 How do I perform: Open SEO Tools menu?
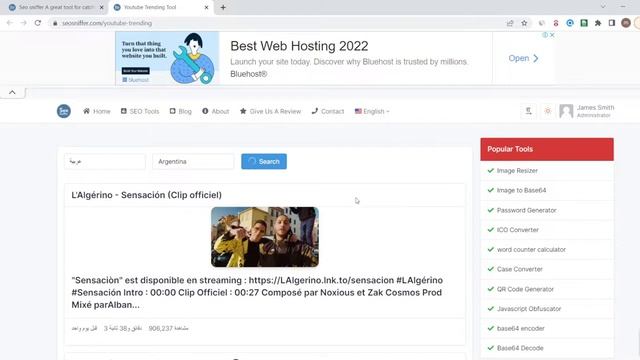(x=140, y=111)
